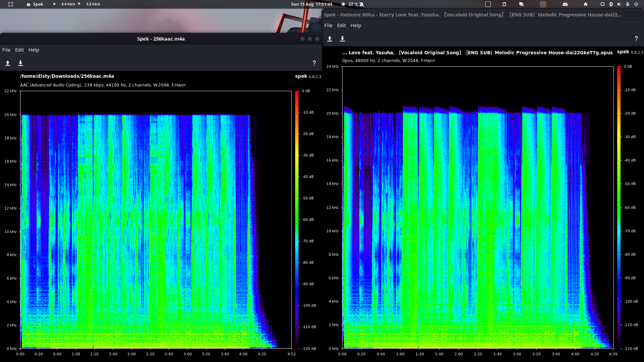
Task: Open the weather 27 °C indicator
Action: 349,4
